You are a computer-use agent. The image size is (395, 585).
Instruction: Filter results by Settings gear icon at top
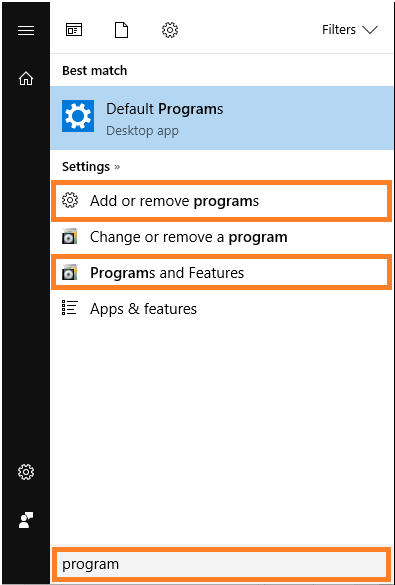pyautogui.click(x=170, y=30)
